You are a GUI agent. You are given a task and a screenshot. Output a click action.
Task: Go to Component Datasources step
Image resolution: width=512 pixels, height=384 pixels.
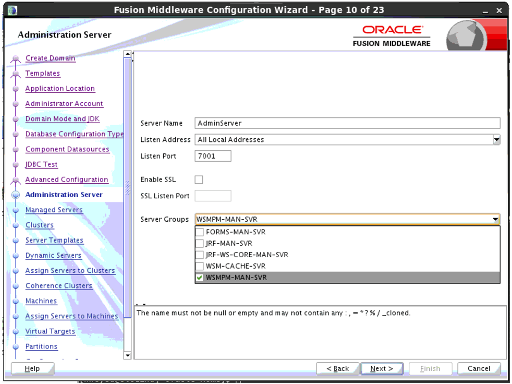[67, 149]
